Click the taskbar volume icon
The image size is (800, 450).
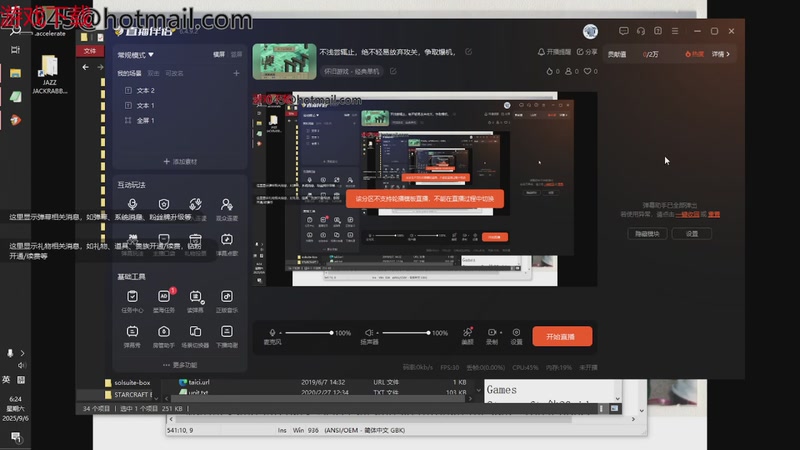click(21, 365)
